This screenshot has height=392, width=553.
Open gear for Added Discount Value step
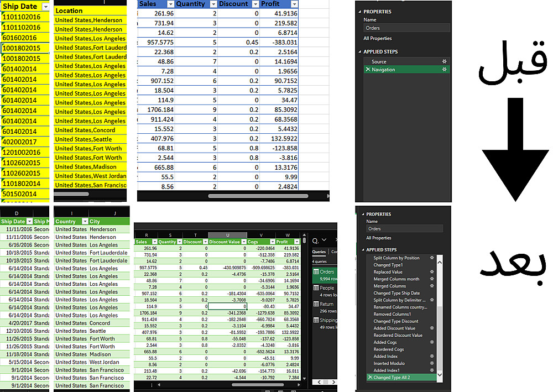(x=432, y=328)
